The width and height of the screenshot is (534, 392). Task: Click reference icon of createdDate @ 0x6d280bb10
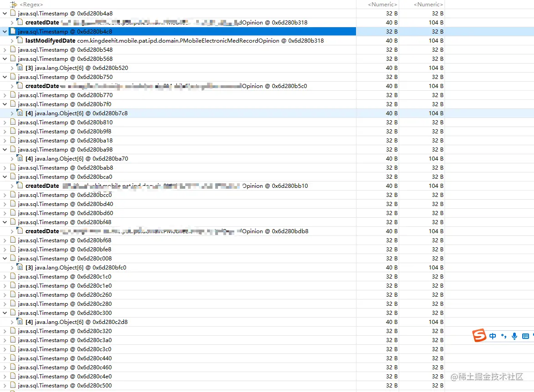20,186
